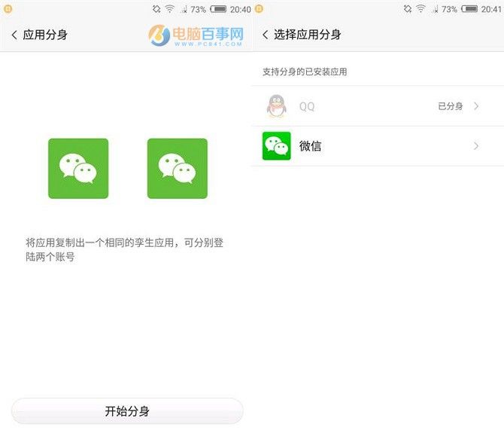The width and height of the screenshot is (504, 433).
Task: Select the QQ app name
Action: 307,106
